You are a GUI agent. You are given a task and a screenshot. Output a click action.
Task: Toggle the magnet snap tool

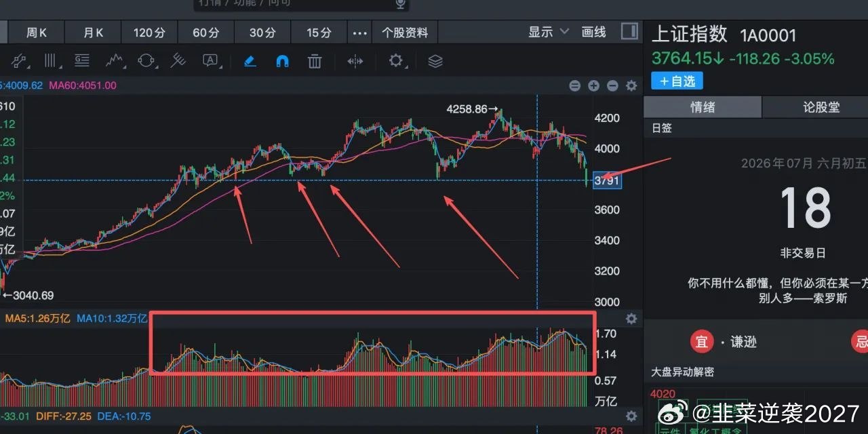point(282,61)
